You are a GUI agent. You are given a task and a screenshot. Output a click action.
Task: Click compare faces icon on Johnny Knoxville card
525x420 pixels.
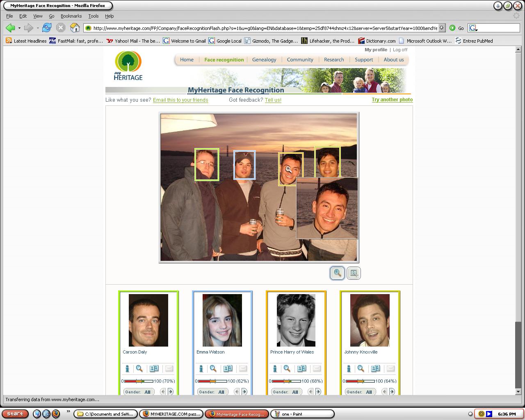375,368
